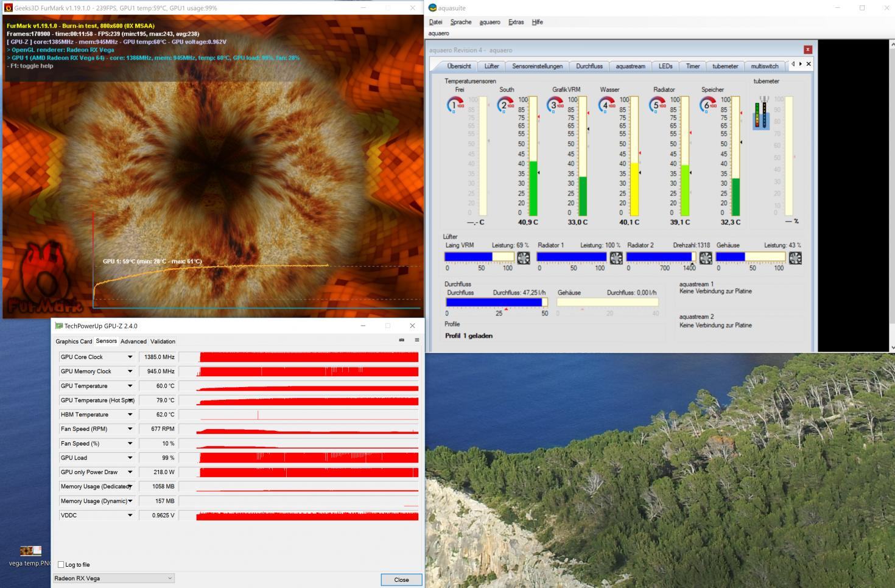Viewport: 895px width, 588px height.
Task: Close the aquaero Revision 4 red X
Action: [808, 49]
